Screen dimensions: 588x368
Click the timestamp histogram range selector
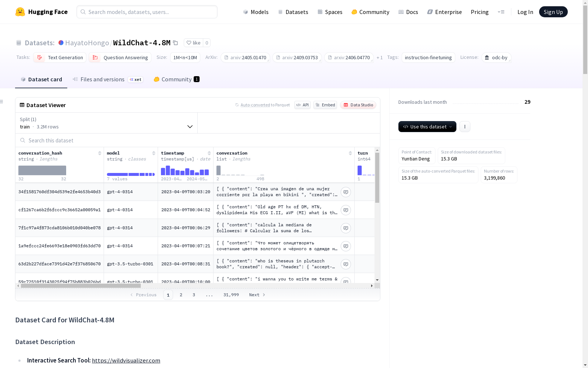185,170
